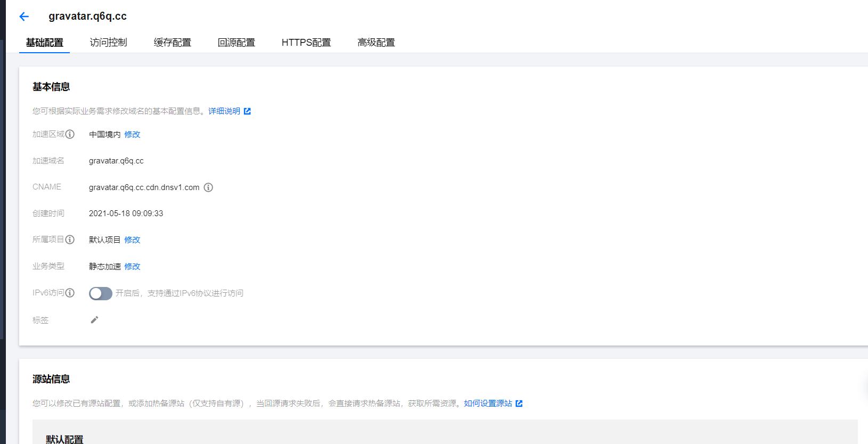The image size is (868, 444).
Task: Switch to the 访问控制 tab
Action: tap(108, 43)
